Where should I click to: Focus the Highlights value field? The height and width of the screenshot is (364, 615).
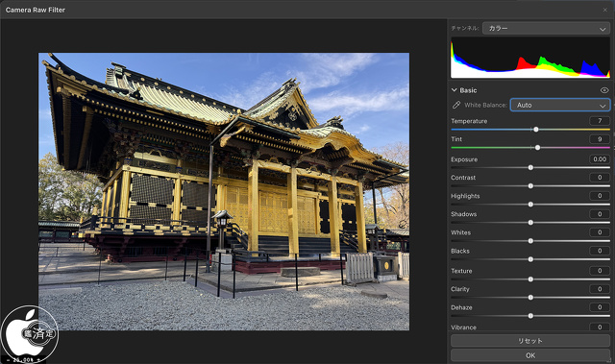pyautogui.click(x=600, y=196)
